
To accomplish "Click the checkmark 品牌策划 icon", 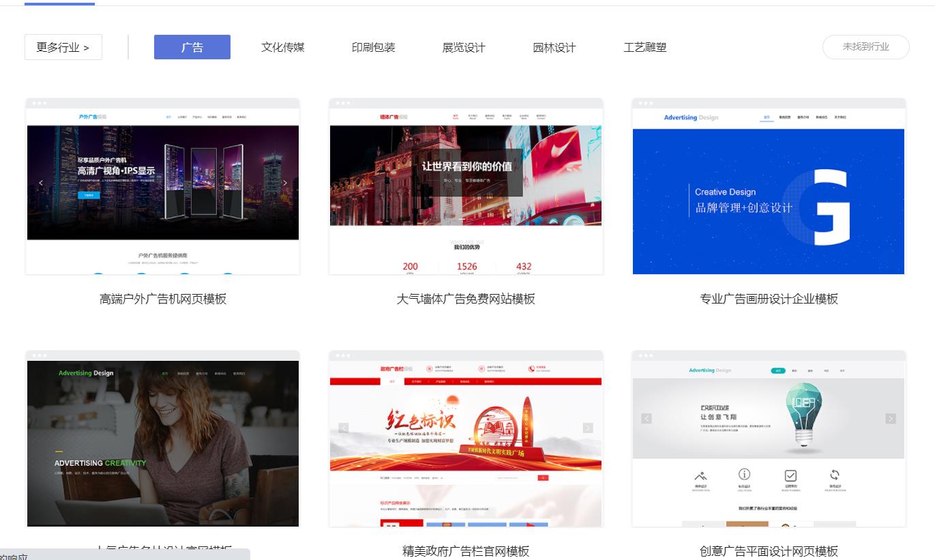I will point(790,475).
